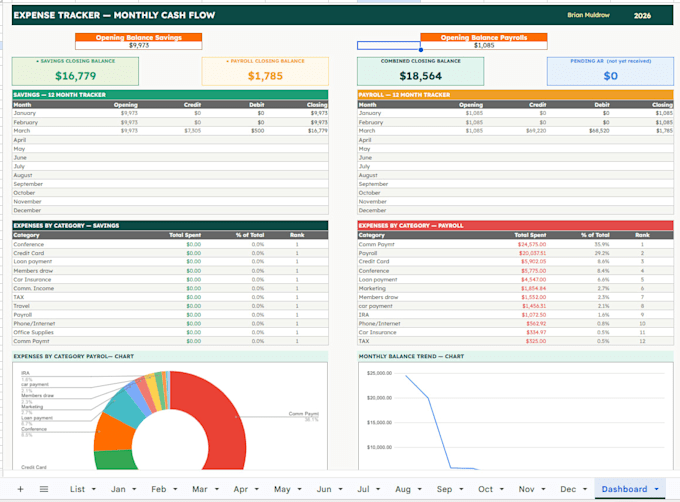This screenshot has height=502, width=680.
Task: Click the year 2026 in header
Action: point(642,16)
